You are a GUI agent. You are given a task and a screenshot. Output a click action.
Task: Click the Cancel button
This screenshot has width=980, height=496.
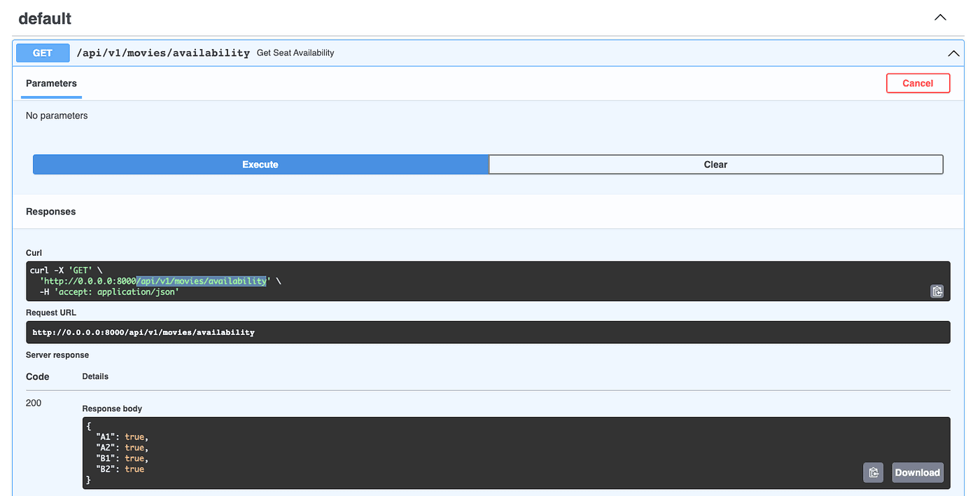click(x=918, y=83)
